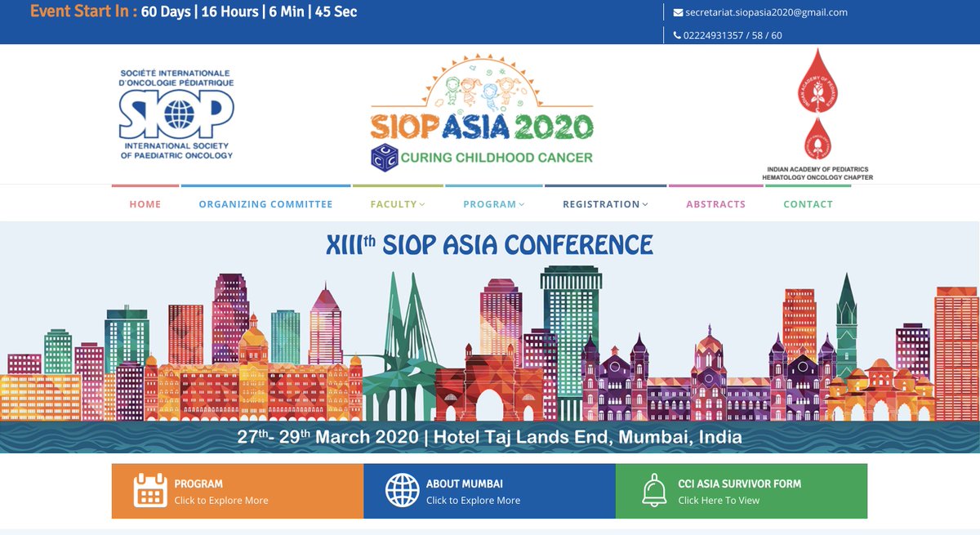The image size is (980, 535).
Task: Click the phone icon beside 02224931357
Action: [x=677, y=35]
